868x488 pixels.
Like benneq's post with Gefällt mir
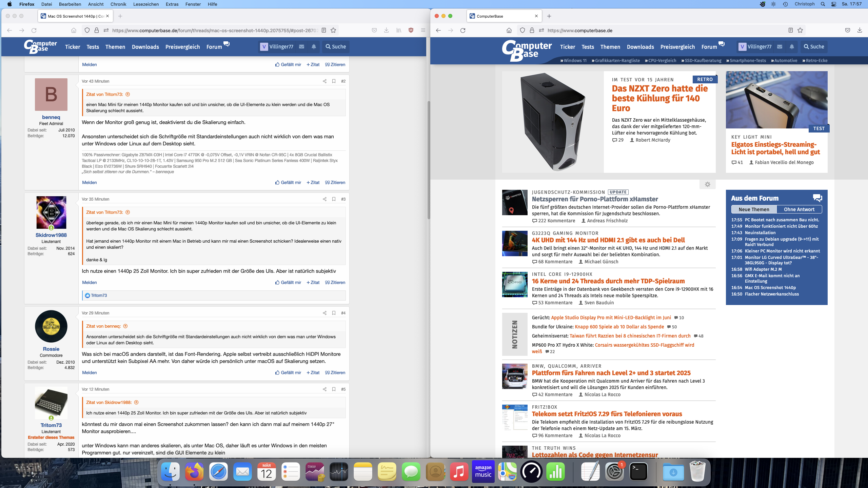288,183
